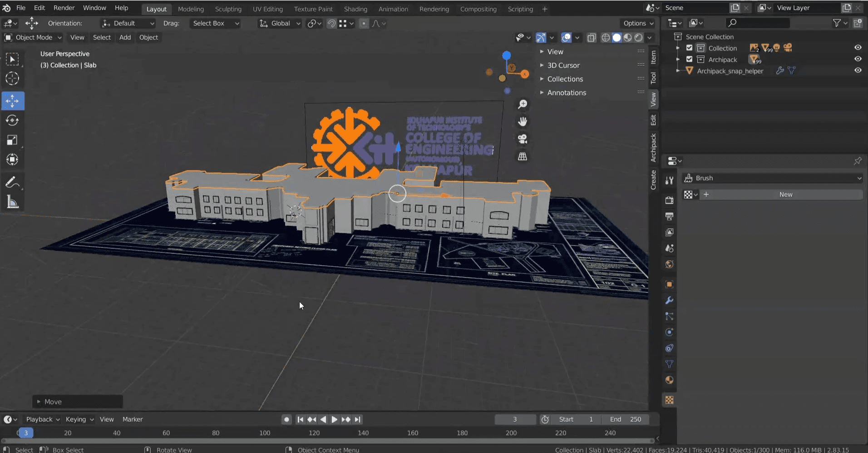Add a new workspace with plus button

(545, 9)
